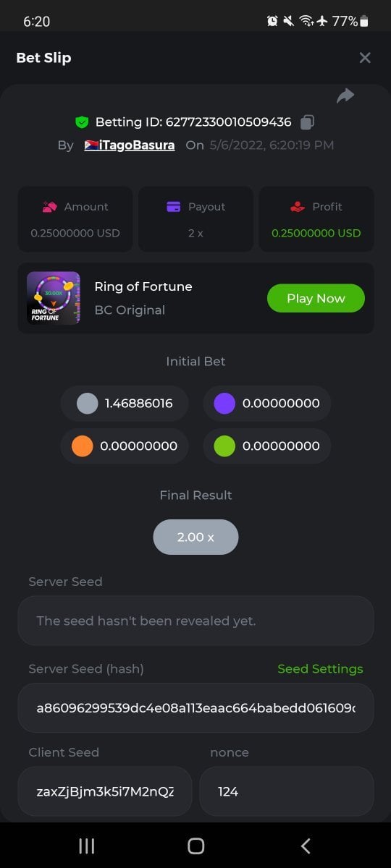
Task: Tap the Android home navigation button
Action: pos(195,846)
